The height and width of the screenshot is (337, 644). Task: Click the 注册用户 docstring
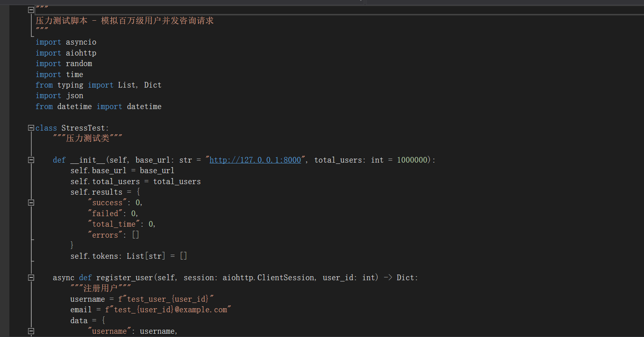click(100, 288)
